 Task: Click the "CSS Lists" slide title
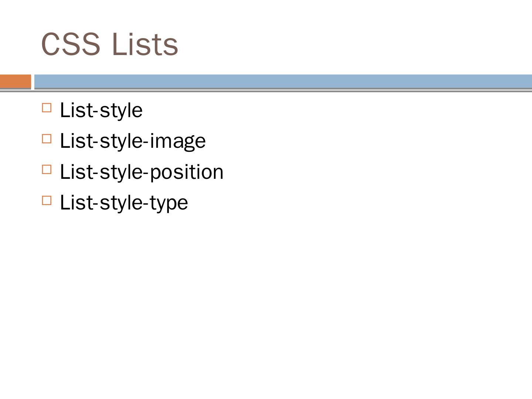(110, 44)
